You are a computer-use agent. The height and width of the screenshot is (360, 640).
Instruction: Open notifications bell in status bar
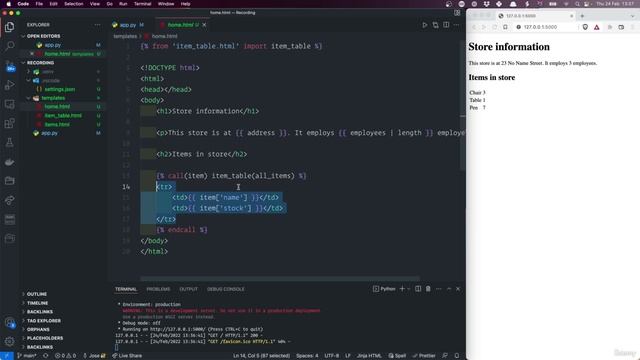click(x=457, y=356)
